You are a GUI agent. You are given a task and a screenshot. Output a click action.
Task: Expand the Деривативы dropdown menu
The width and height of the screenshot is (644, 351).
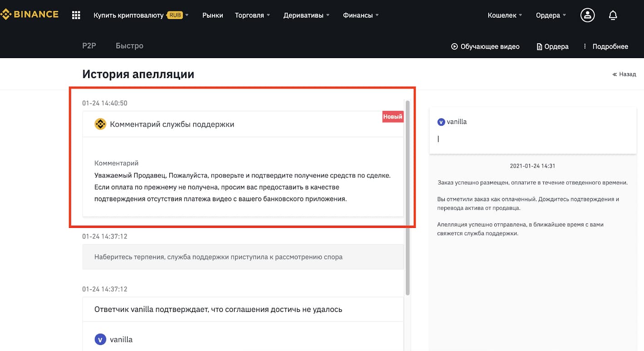(307, 15)
